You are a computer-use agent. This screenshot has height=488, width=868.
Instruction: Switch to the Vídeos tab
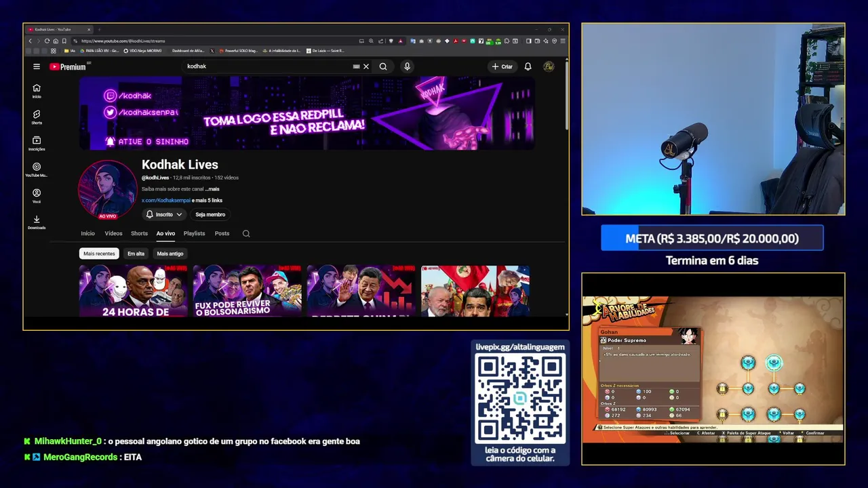click(113, 233)
